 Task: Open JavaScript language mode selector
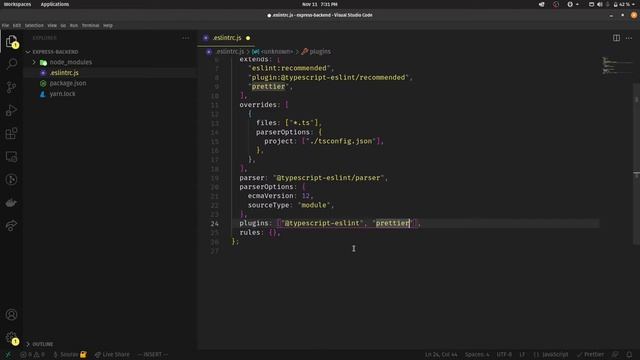click(551, 355)
